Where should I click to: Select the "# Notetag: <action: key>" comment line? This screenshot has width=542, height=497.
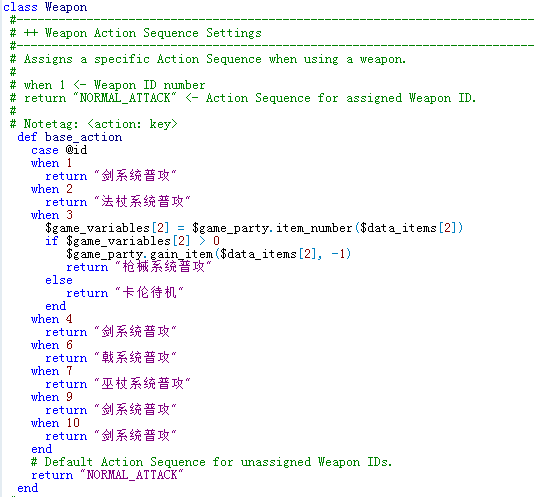click(94, 124)
